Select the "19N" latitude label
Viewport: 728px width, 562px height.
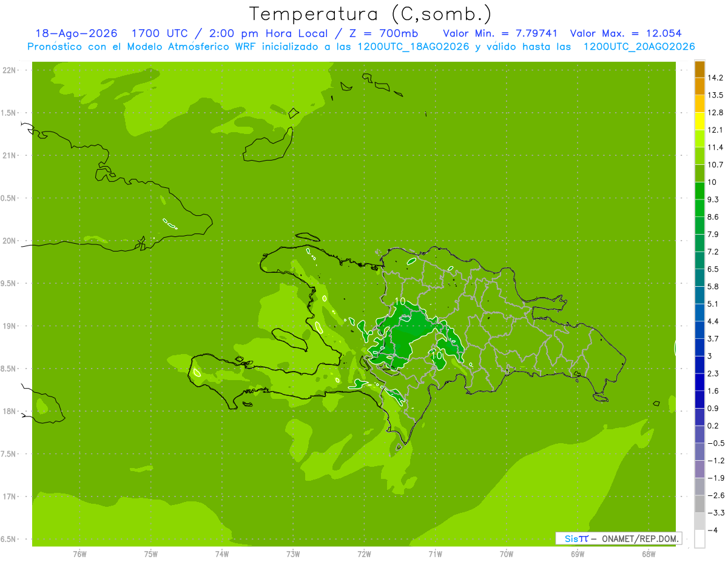point(10,326)
